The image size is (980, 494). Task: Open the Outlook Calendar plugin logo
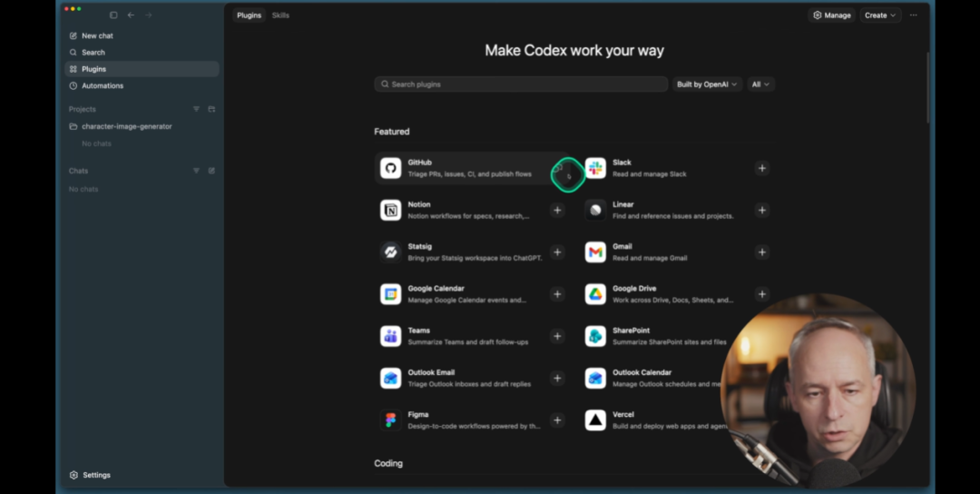[x=595, y=378]
